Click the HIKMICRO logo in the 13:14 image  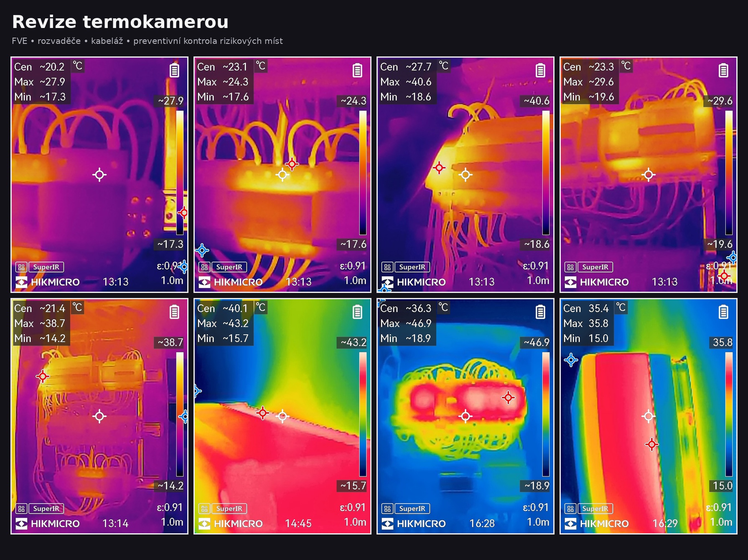click(x=47, y=524)
